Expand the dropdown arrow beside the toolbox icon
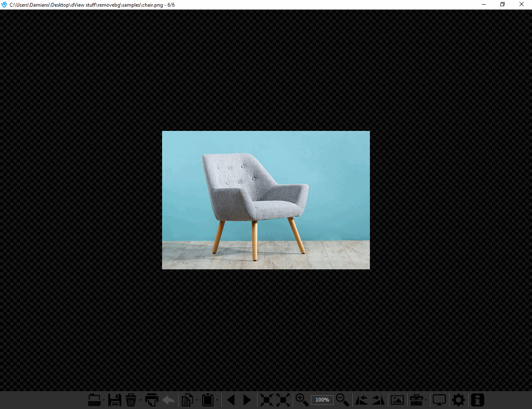Image resolution: width=532 pixels, height=409 pixels. 426,400
